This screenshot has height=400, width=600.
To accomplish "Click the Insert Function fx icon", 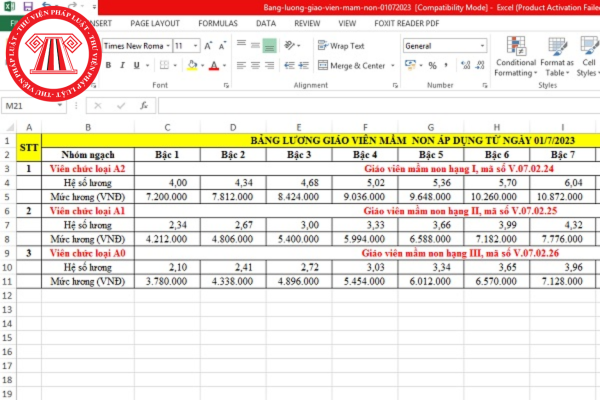I will 145,105.
